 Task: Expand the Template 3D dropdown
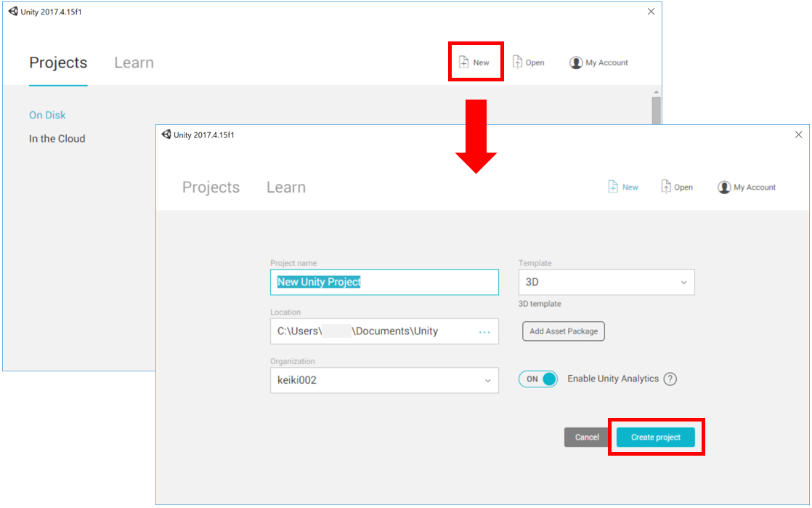click(606, 282)
